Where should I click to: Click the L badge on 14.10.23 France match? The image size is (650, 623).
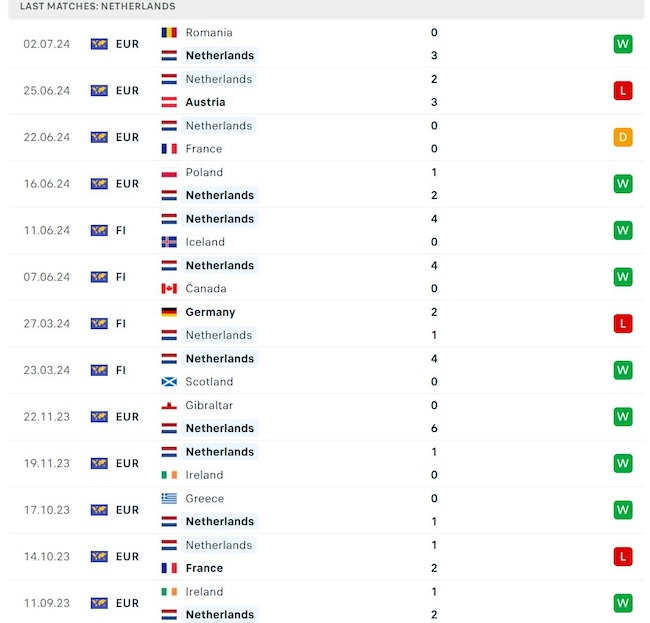pos(623,556)
